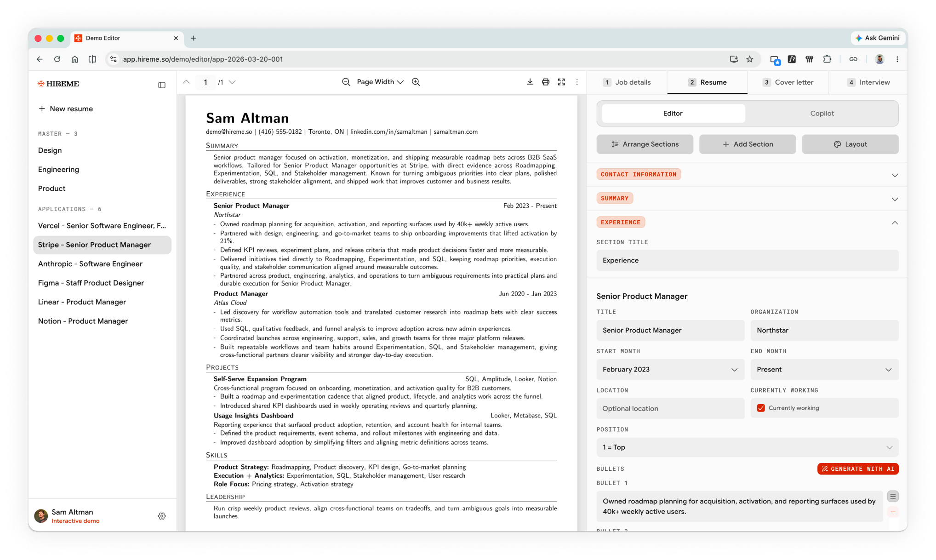Select the Resume tab
936x560 pixels.
pos(707,82)
